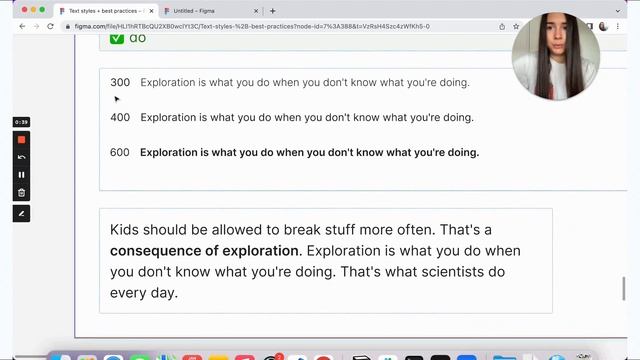Close the Untitled – Figma tab

pos(256,11)
